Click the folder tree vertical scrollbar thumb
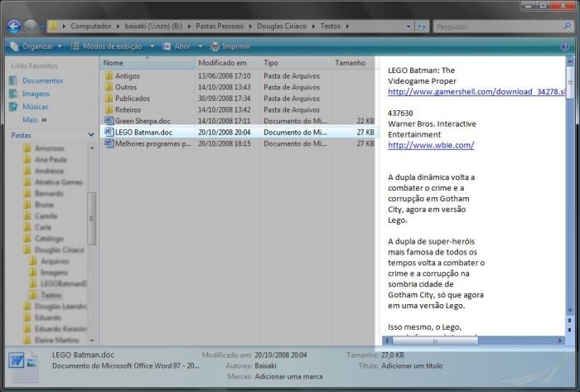The width and height of the screenshot is (580, 392). [x=91, y=218]
